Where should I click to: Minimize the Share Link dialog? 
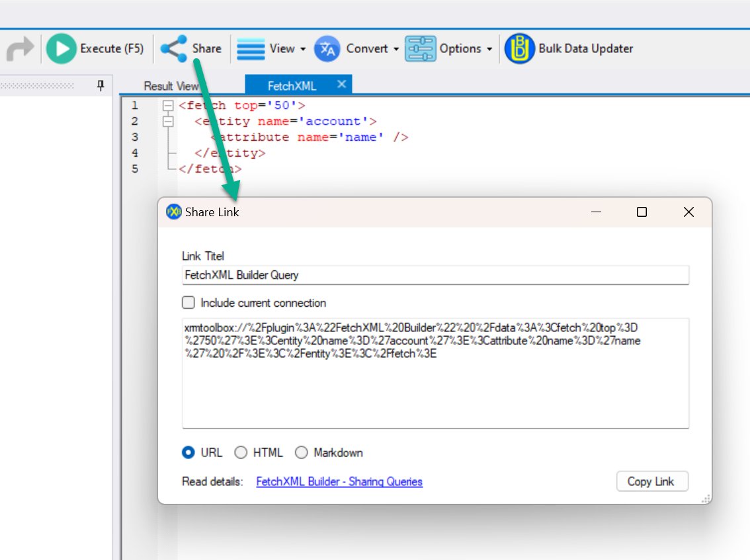click(596, 212)
